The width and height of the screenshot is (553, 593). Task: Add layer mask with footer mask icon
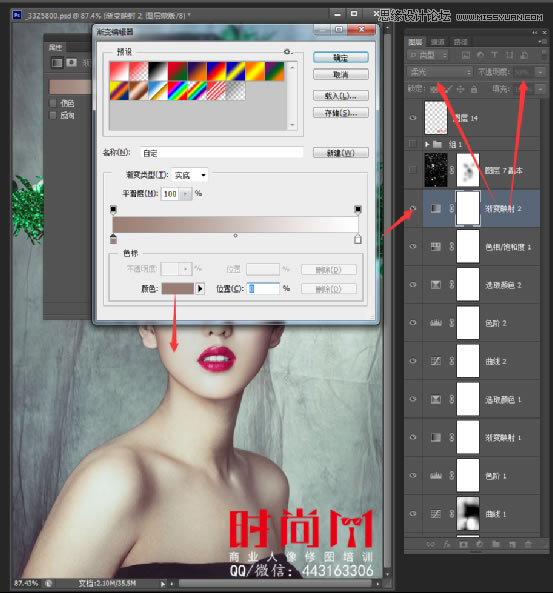(x=463, y=544)
